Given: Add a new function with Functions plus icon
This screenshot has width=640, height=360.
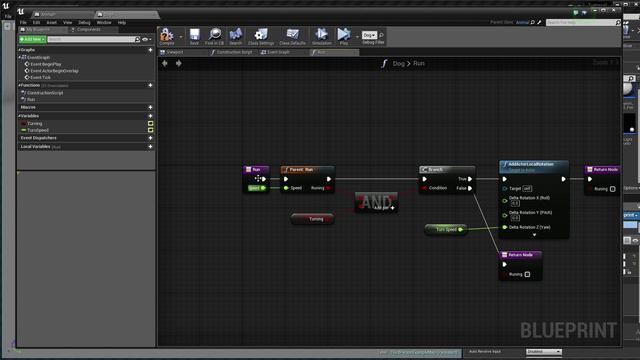Looking at the screenshot, I should click(150, 85).
